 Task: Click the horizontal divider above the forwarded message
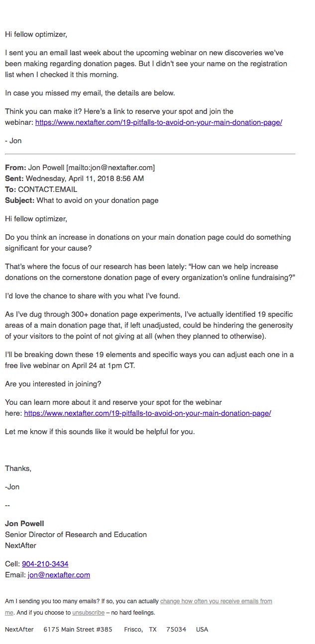point(150,154)
